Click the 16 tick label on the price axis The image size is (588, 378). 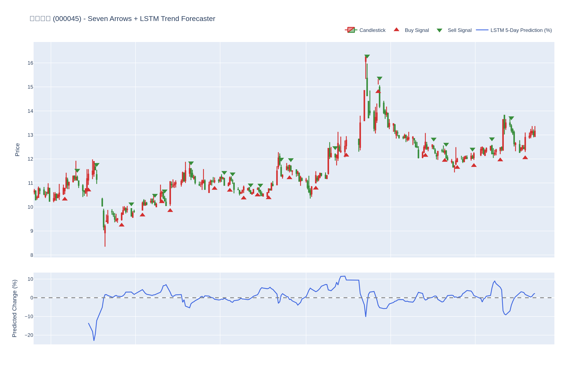pyautogui.click(x=30, y=63)
